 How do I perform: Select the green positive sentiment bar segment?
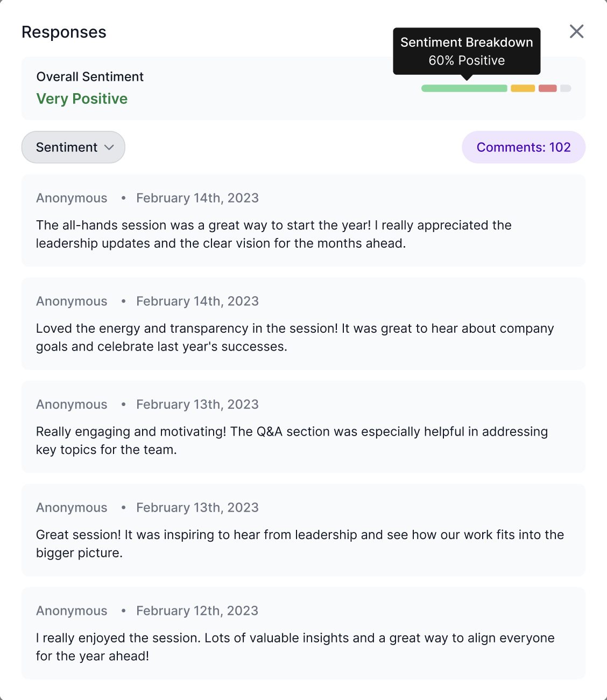(x=464, y=88)
